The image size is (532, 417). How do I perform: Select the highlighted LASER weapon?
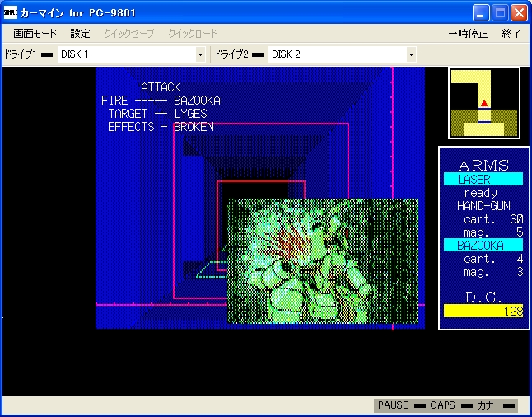tap(483, 179)
